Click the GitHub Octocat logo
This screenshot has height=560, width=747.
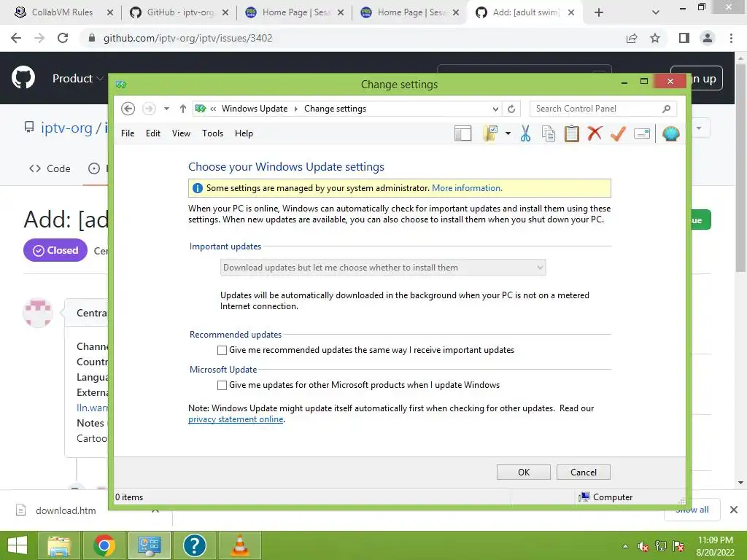(x=23, y=77)
